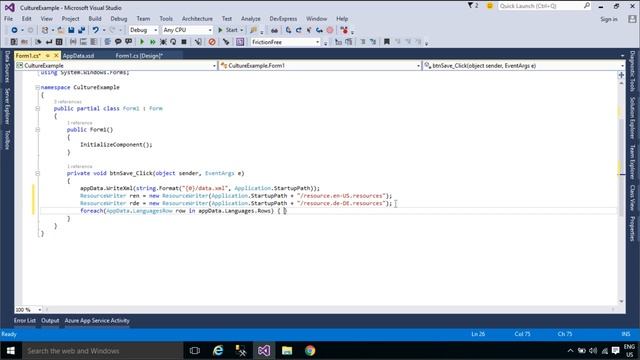Collapse the namespace CultureExample block
The height and width of the screenshot is (360, 640).
(37, 87)
